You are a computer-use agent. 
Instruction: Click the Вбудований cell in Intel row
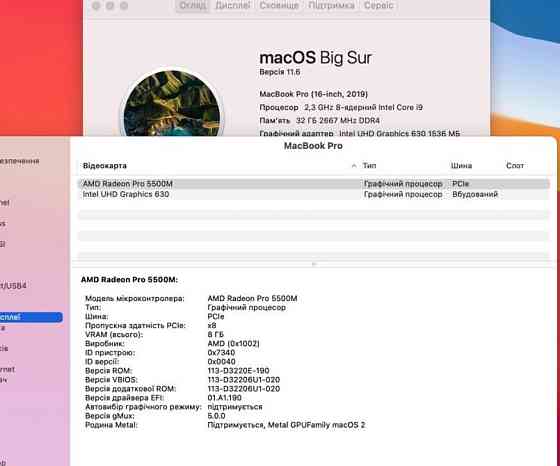475,194
